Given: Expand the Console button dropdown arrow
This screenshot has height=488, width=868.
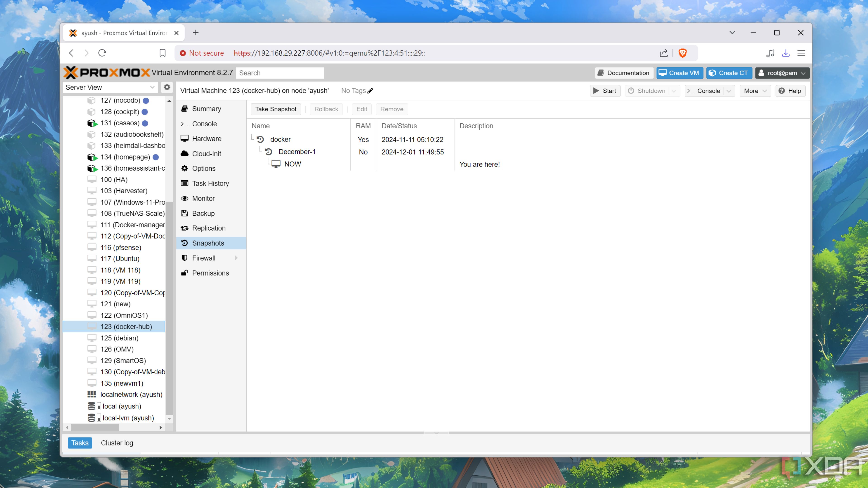Looking at the screenshot, I should coord(729,91).
